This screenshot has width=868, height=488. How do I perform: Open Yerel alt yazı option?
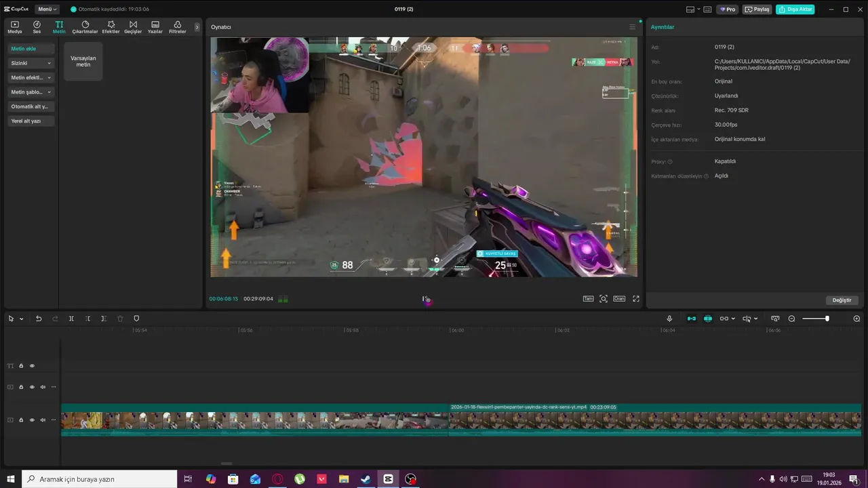point(31,121)
